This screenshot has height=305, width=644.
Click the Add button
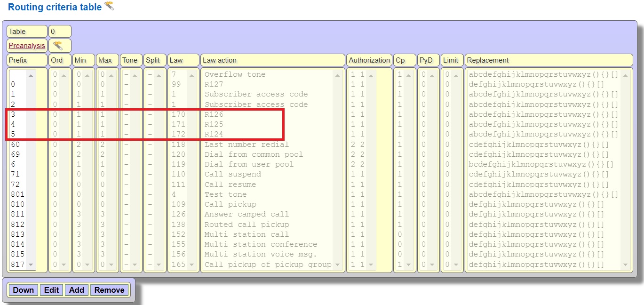click(76, 290)
